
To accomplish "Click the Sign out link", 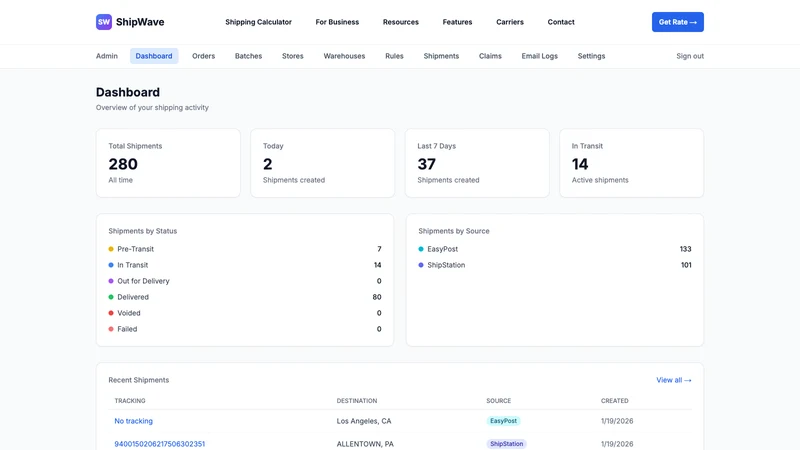I will [690, 56].
